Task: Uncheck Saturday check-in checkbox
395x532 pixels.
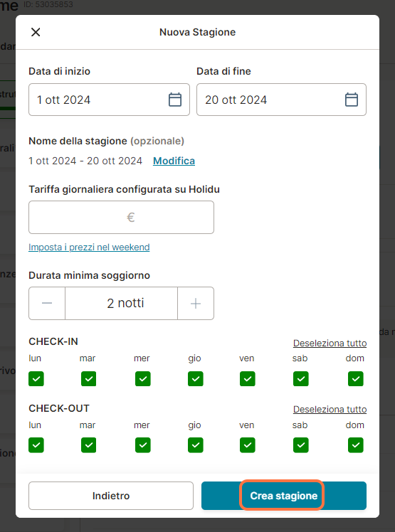Action: (301, 378)
